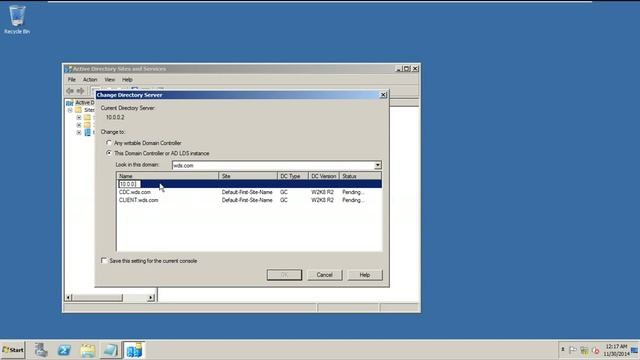Expand the blue site node under Sites
640x360 pixels.
pyautogui.click(x=79, y=133)
